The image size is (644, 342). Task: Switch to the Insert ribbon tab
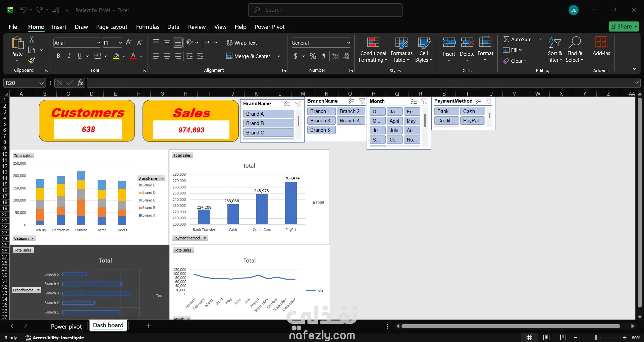pos(59,27)
